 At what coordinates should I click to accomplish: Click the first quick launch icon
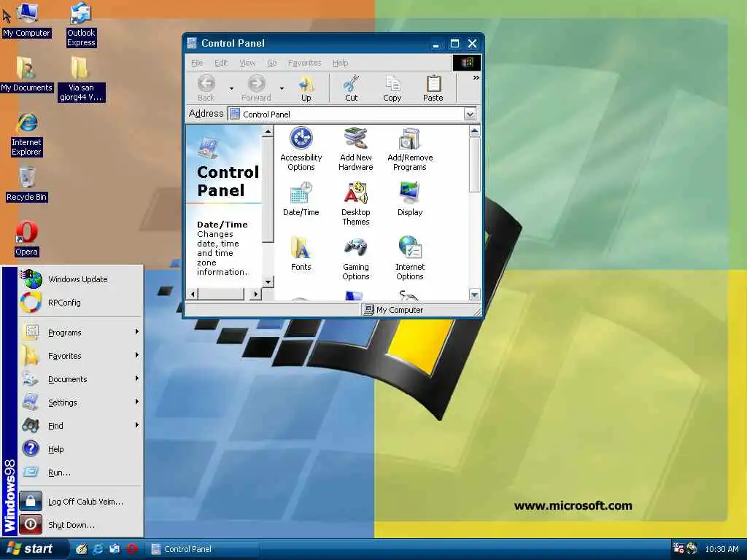82,549
